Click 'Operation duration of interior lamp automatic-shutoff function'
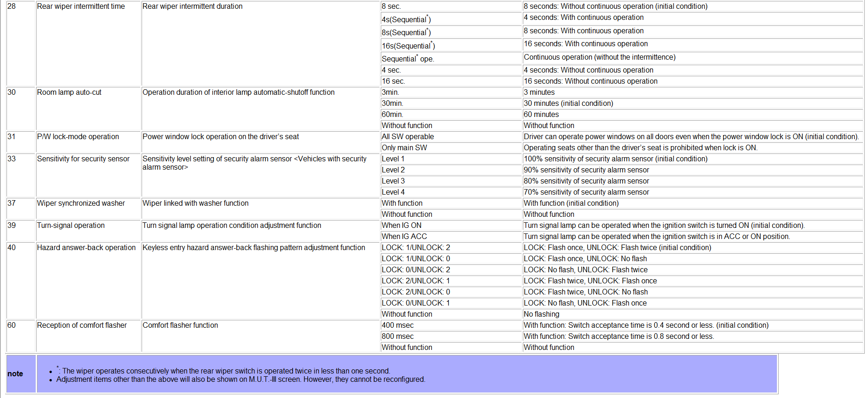The height and width of the screenshot is (398, 868). coord(238,92)
